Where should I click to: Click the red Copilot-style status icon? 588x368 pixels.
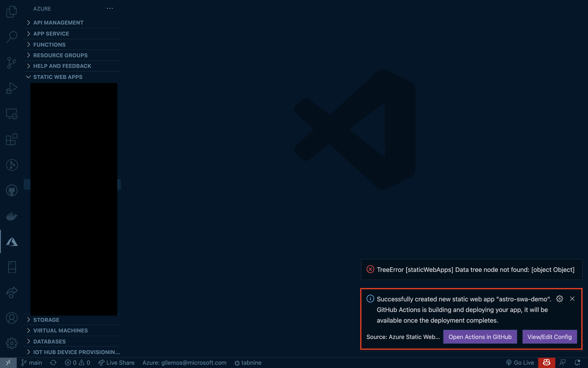[546, 362]
